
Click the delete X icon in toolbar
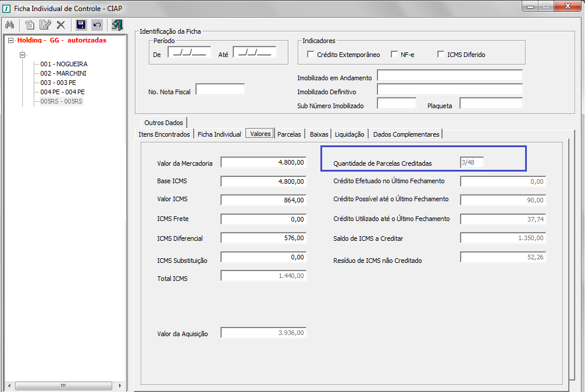coord(60,24)
